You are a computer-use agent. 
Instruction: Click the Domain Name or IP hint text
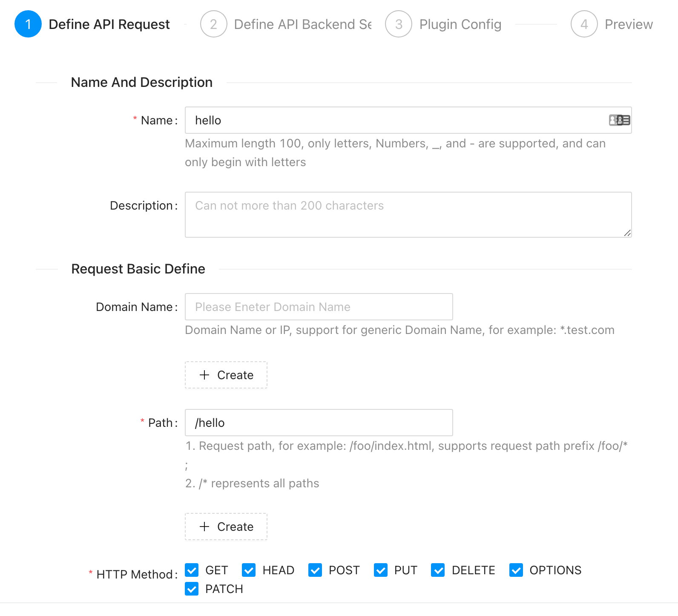click(x=399, y=330)
